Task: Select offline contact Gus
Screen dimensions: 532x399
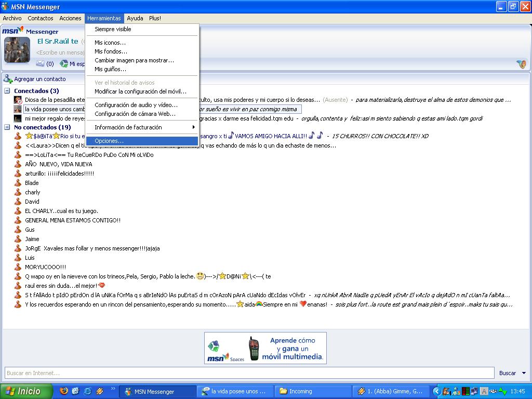Action: 30,230
